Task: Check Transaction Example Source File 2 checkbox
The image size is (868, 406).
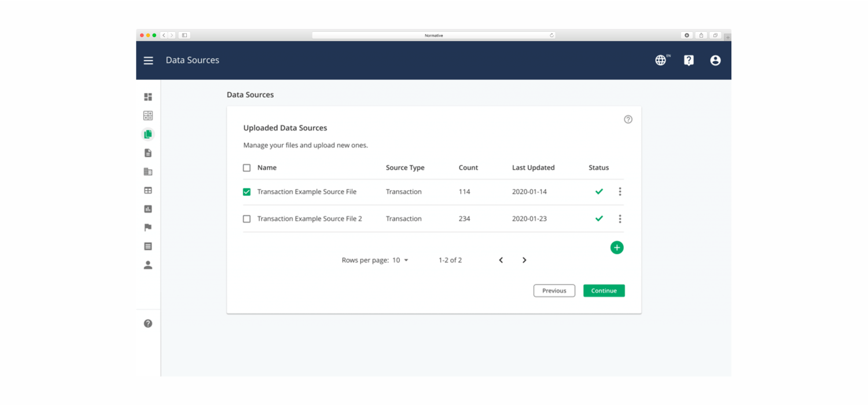Action: 247,219
